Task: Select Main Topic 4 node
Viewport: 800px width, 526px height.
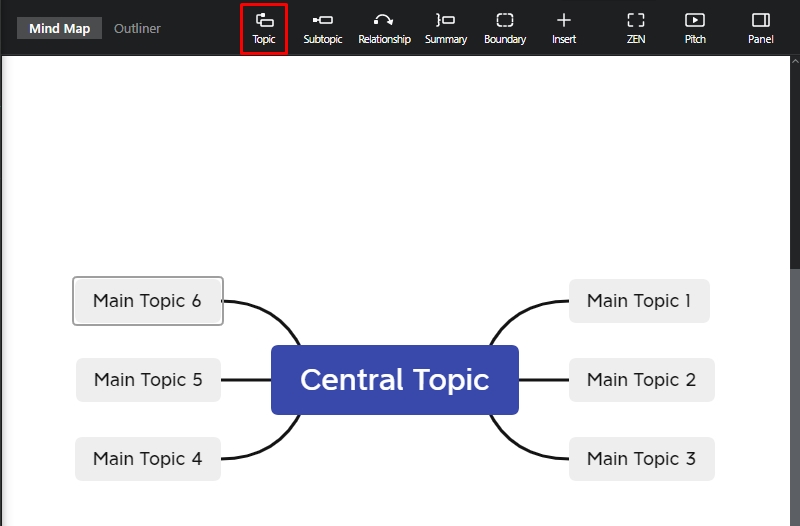Action: click(x=148, y=459)
